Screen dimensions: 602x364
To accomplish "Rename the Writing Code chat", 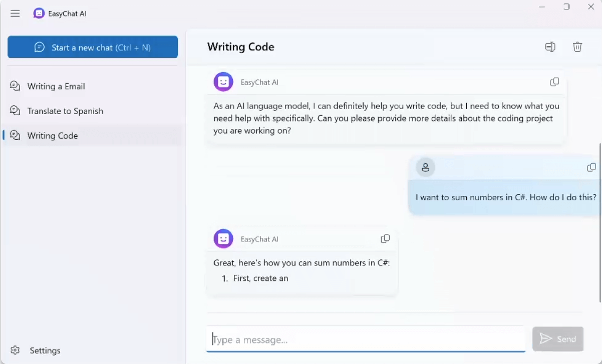I will coord(550,46).
